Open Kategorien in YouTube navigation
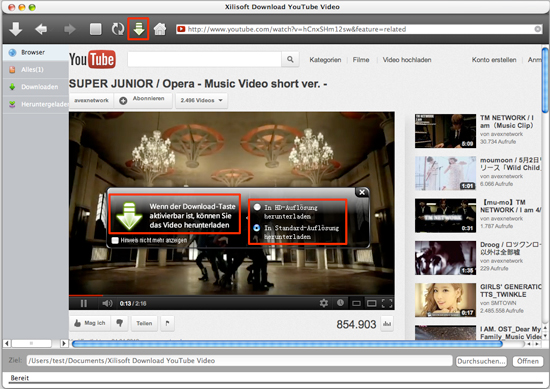This screenshot has height=389, width=550. pyautogui.click(x=325, y=60)
